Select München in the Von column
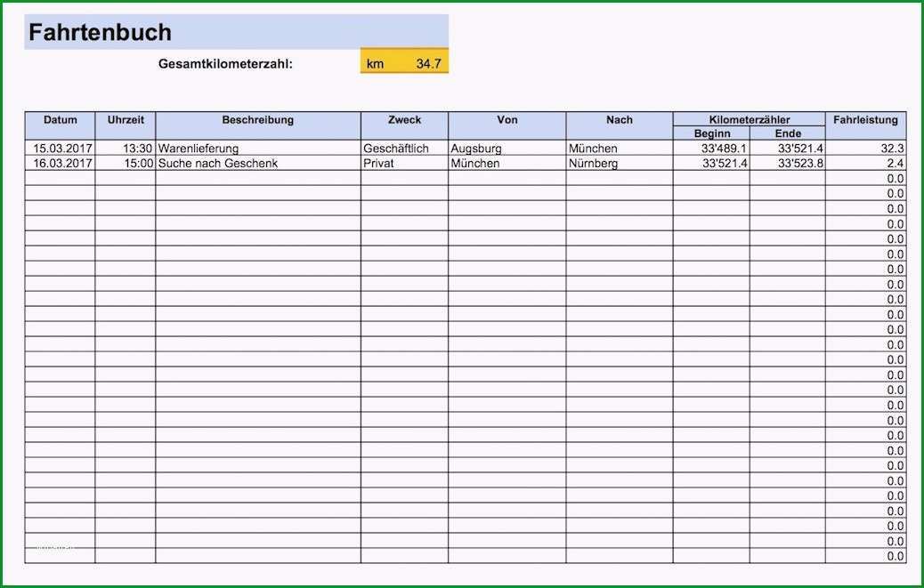This screenshot has height=588, width=924. (507, 163)
